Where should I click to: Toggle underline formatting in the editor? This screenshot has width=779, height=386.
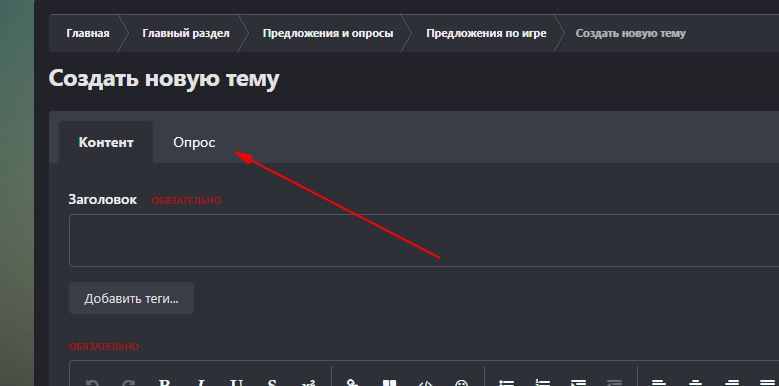pos(236,382)
